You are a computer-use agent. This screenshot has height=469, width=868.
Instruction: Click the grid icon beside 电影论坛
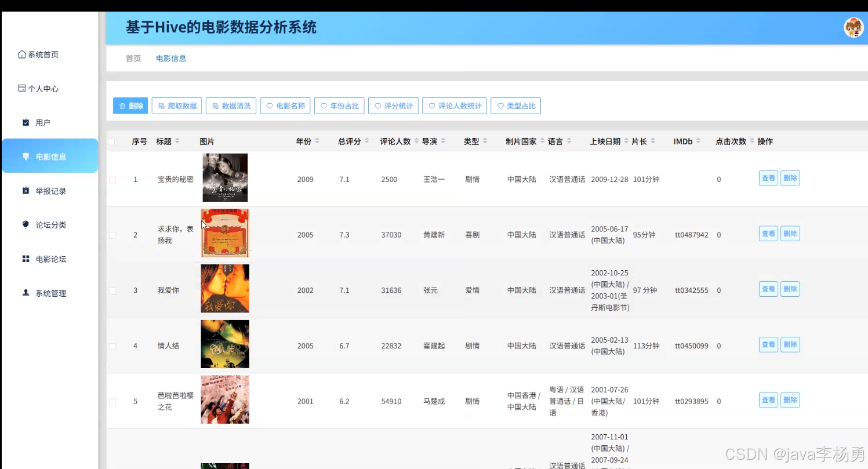26,259
